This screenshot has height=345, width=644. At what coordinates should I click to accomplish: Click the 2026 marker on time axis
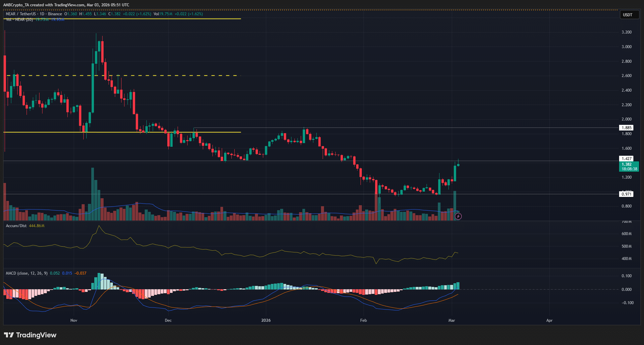(266, 320)
